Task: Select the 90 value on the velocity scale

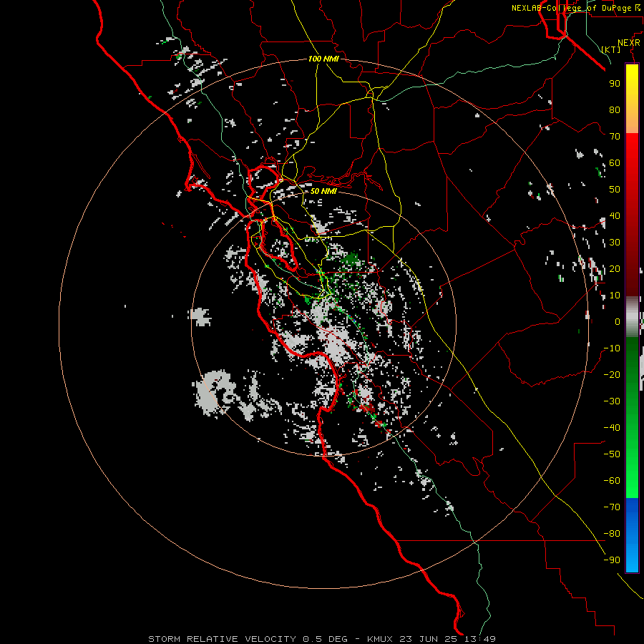Action: [x=615, y=84]
